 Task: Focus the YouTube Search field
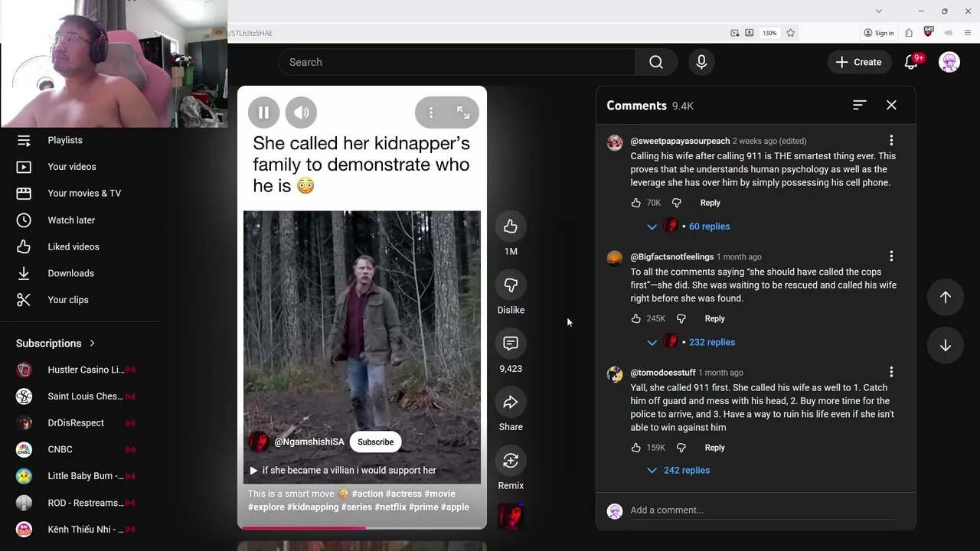457,62
